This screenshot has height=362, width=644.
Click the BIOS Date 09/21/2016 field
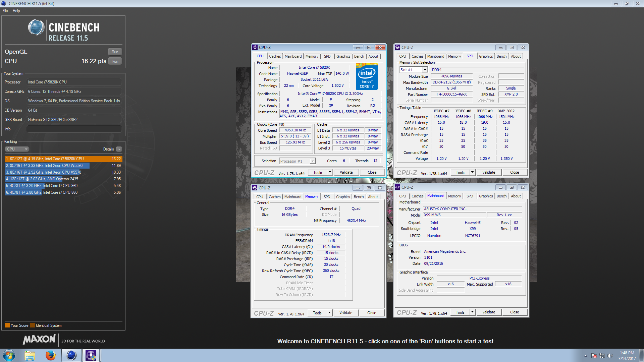coord(472,263)
